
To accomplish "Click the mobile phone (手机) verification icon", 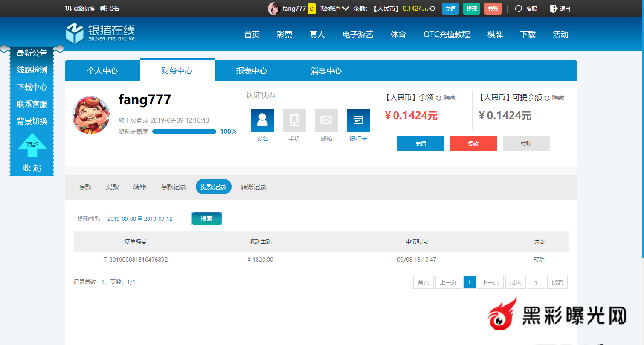I will [294, 120].
